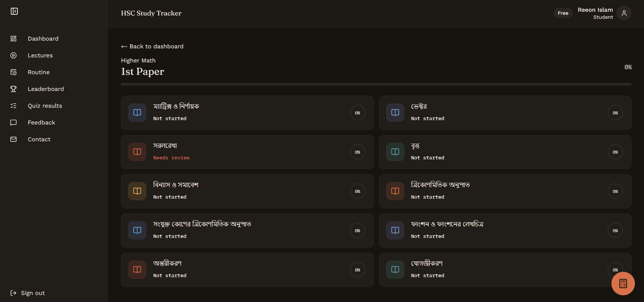The height and width of the screenshot is (302, 644).
Task: Click the Leaderboard trophy icon
Action: tap(13, 89)
